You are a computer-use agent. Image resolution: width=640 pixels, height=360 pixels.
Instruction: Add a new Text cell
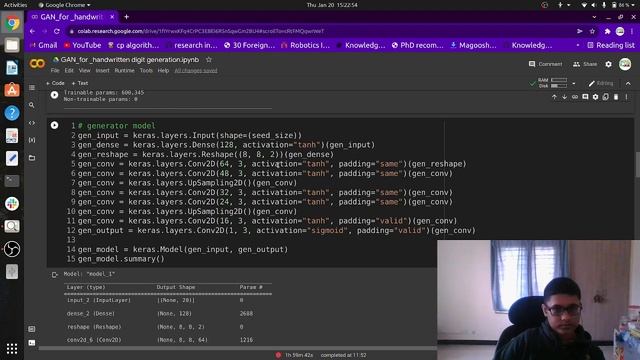coord(80,83)
